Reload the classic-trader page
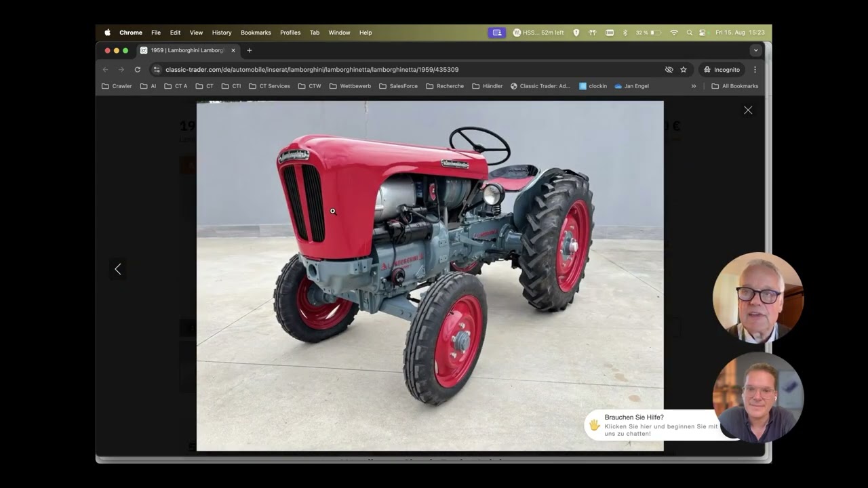Screen dimensions: 868x488 138,70
